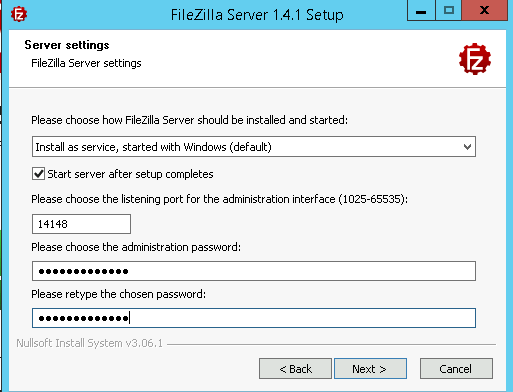Open the install and start mode combo box

254,147
